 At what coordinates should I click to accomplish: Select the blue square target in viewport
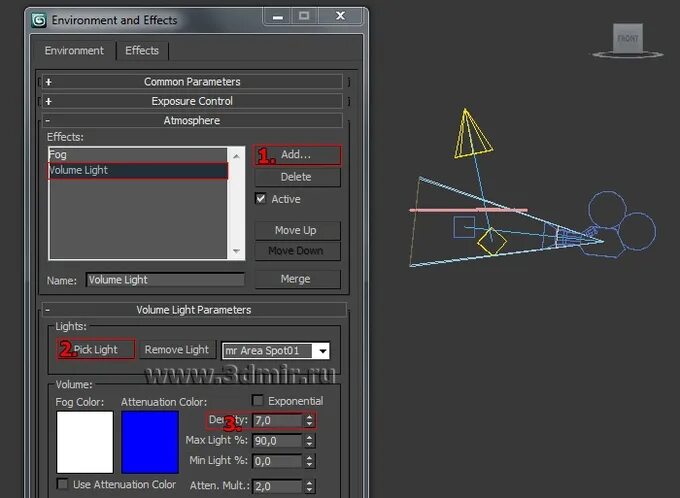(x=464, y=227)
